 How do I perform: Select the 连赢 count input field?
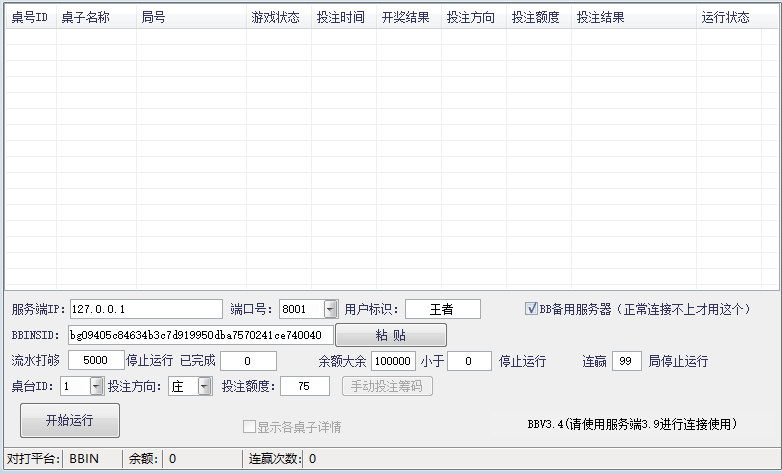pyautogui.click(x=626, y=360)
